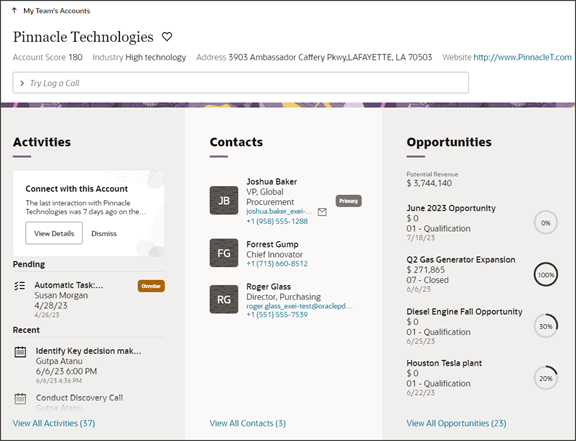Viewport: 576px width, 441px height.
Task: Click the RG avatar for Roger Glass
Action: (x=224, y=300)
